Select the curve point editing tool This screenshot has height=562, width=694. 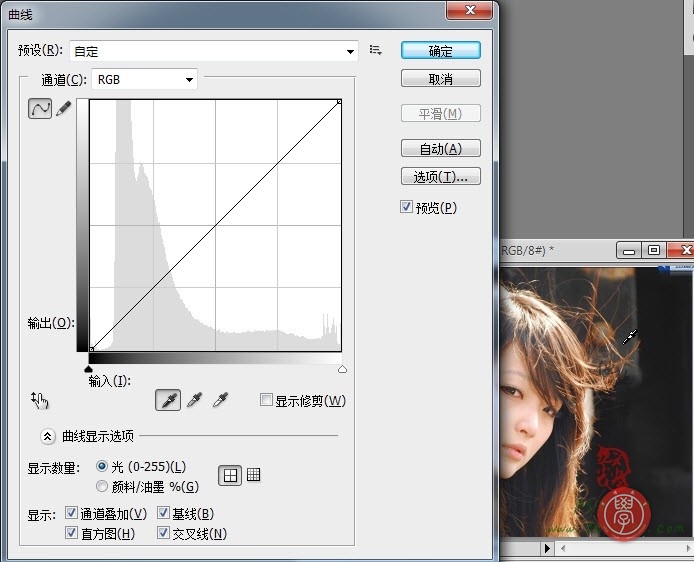click(x=40, y=108)
